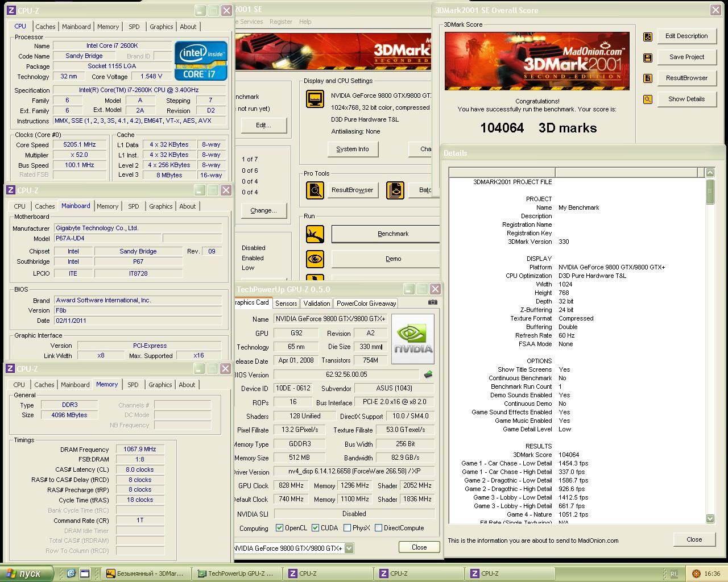Click the Save Project button
The image size is (728, 582).
point(686,57)
